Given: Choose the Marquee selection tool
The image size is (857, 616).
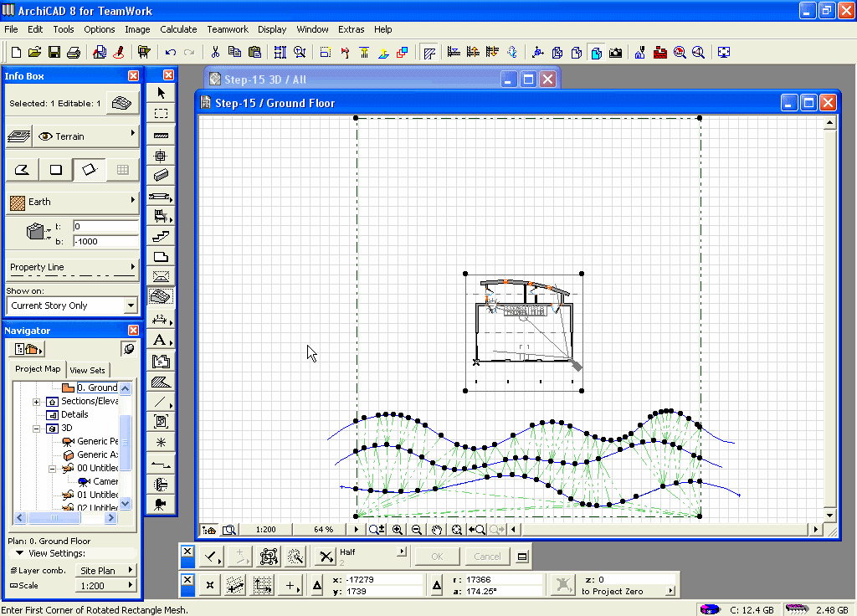Looking at the screenshot, I should [x=161, y=114].
